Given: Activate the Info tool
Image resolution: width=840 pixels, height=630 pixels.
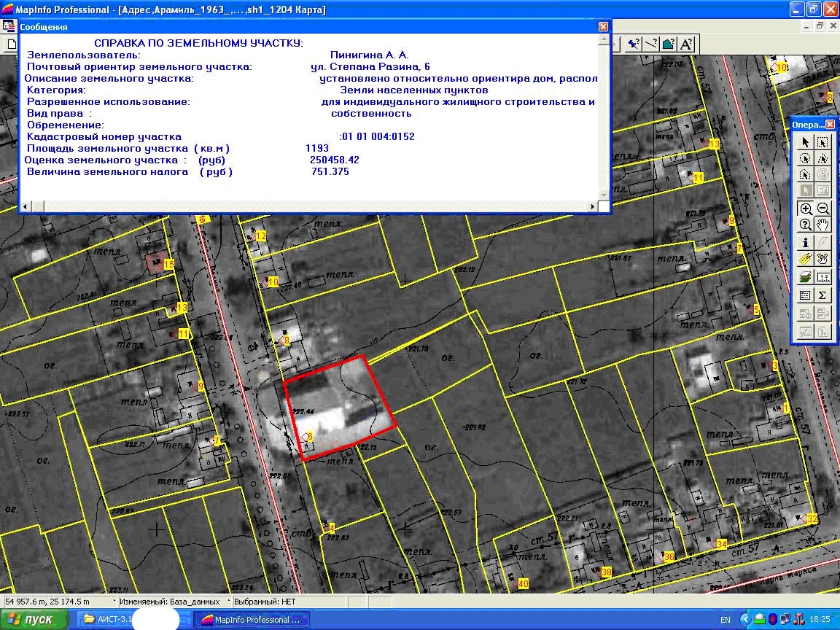Looking at the screenshot, I should pos(805,243).
